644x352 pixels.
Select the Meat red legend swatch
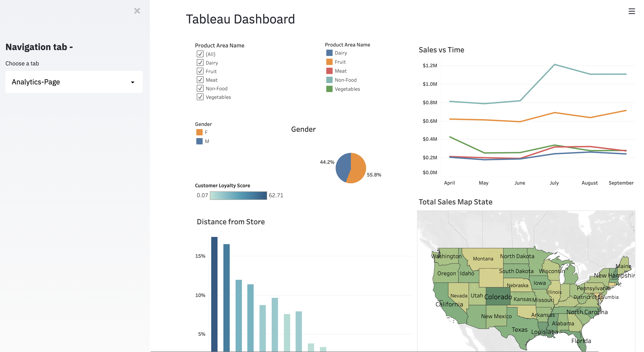click(x=329, y=71)
